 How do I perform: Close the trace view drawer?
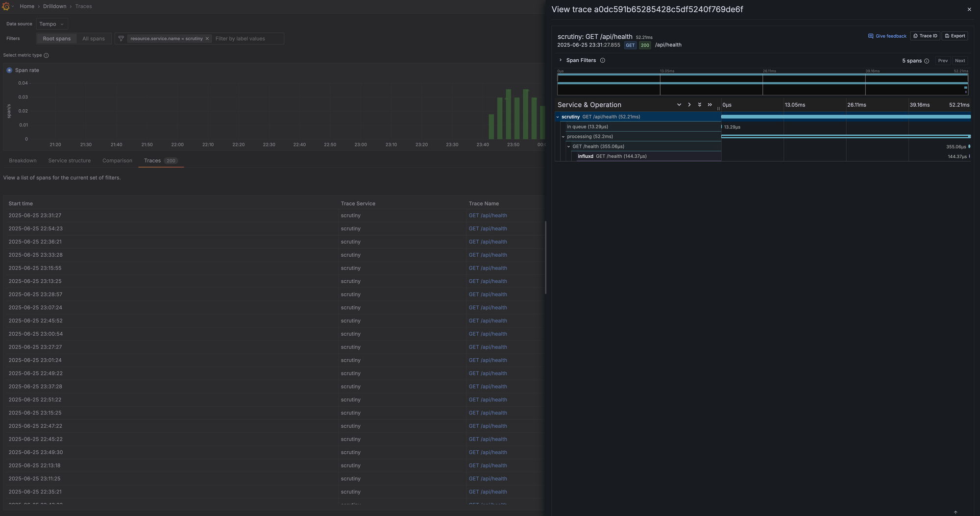click(969, 9)
